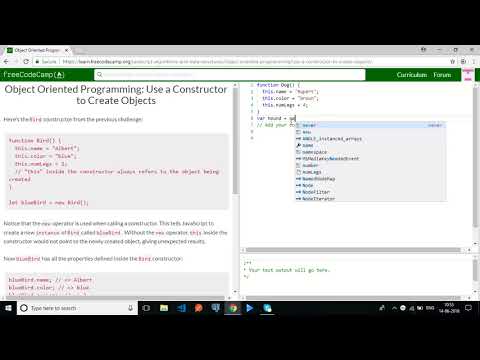This screenshot has width=480, height=360.
Task: Open Task View from the taskbar
Action: pos(146,308)
